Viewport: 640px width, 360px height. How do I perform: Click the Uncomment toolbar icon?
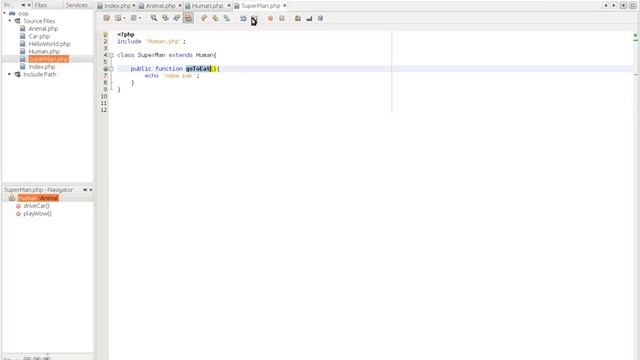[298, 18]
